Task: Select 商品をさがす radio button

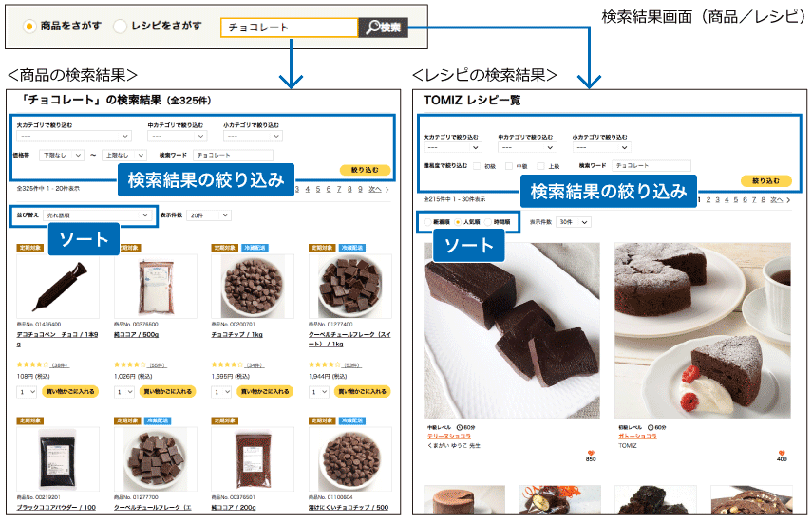Action: [x=29, y=26]
